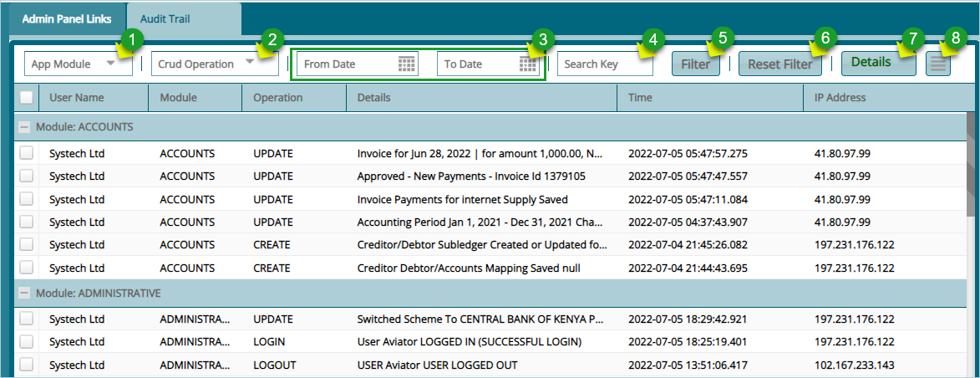Check the row for Invoice for Jun 28, 2022

26,154
